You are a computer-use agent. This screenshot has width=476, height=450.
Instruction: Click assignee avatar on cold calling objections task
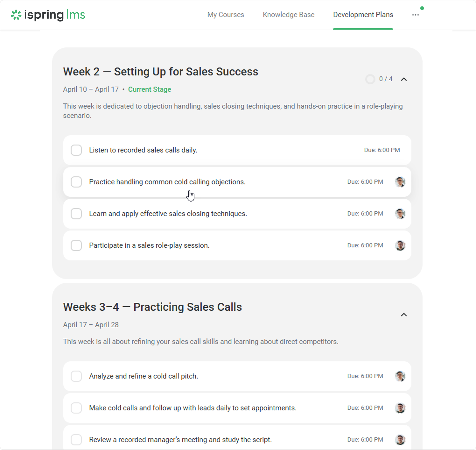pyautogui.click(x=400, y=182)
